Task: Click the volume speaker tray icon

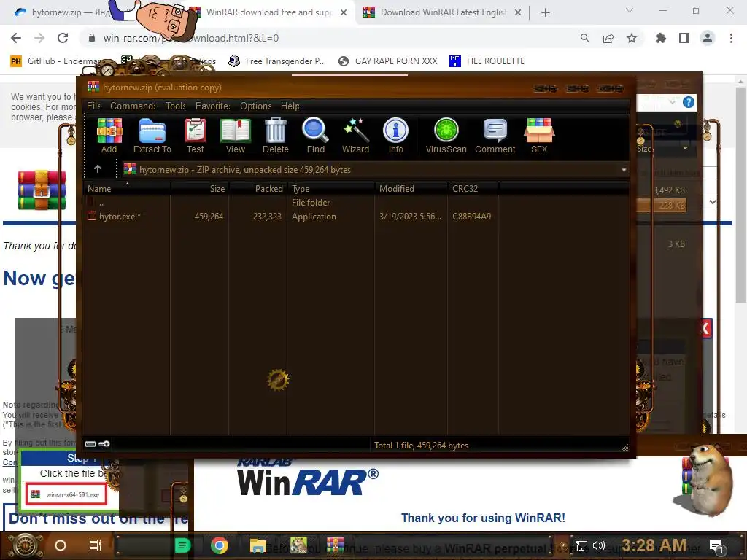Action: click(599, 545)
